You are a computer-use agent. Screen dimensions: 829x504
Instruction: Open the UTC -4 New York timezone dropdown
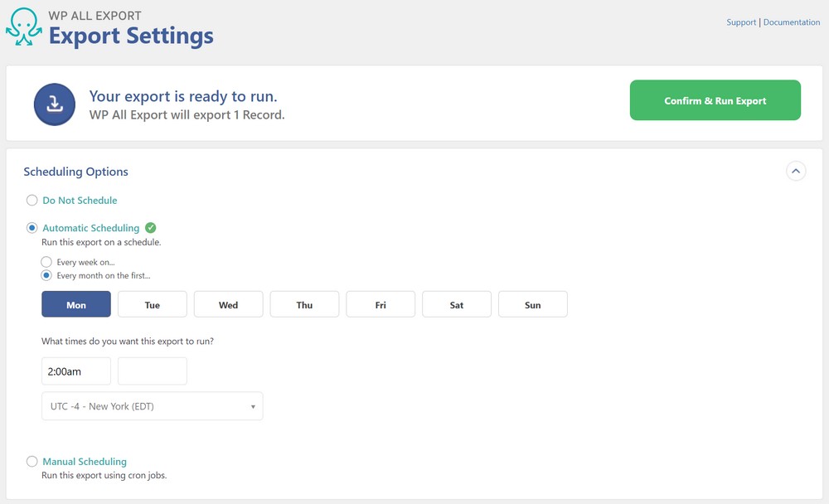click(153, 406)
